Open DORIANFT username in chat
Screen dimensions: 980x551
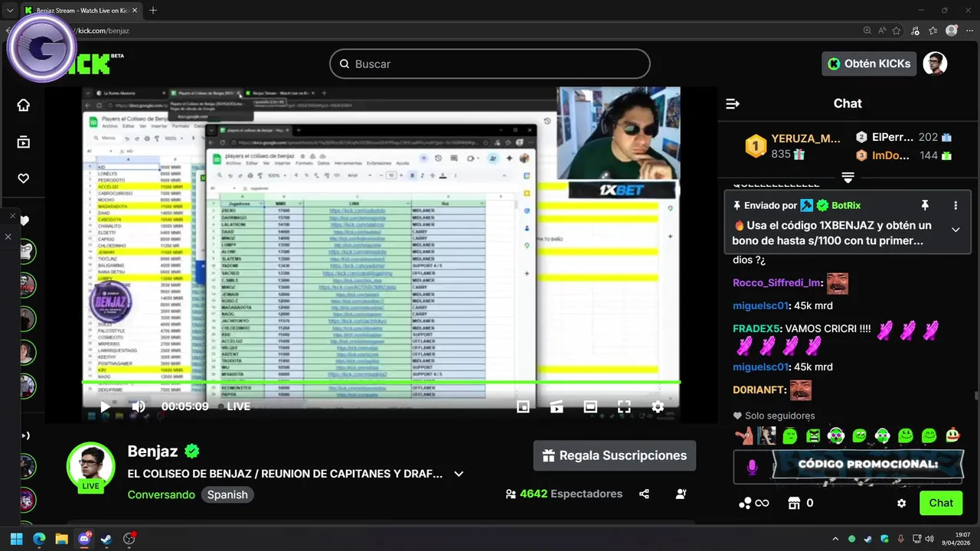(759, 390)
